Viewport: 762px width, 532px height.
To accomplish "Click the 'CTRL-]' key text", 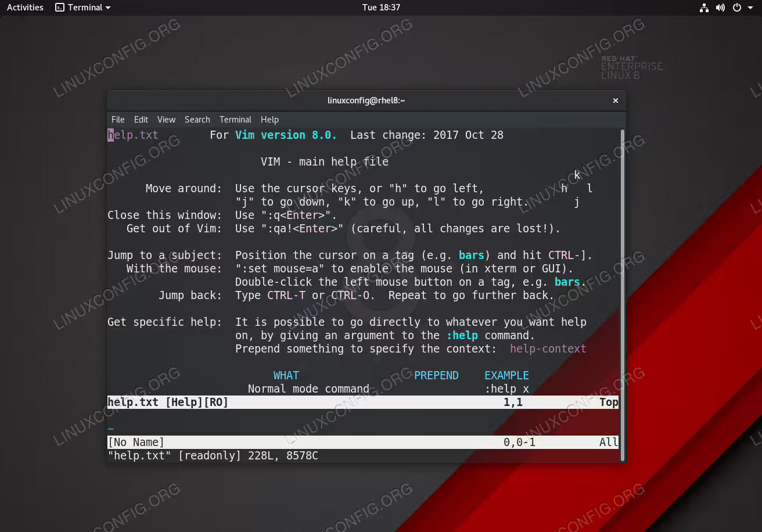I will (x=567, y=255).
